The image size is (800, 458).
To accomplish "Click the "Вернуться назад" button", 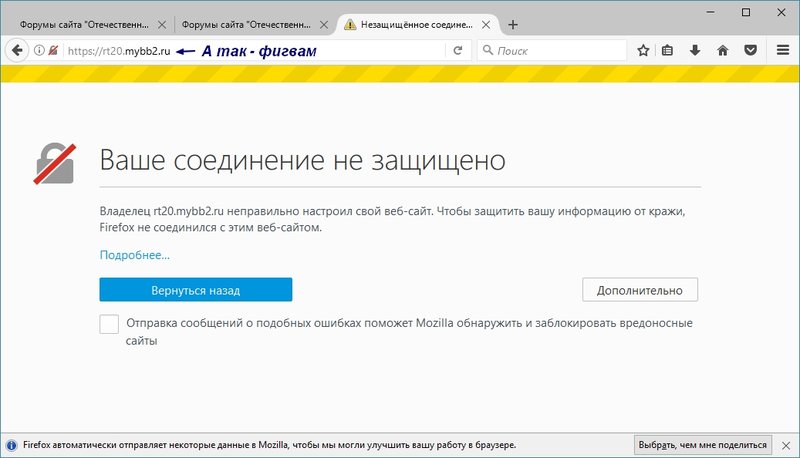I will point(196,290).
